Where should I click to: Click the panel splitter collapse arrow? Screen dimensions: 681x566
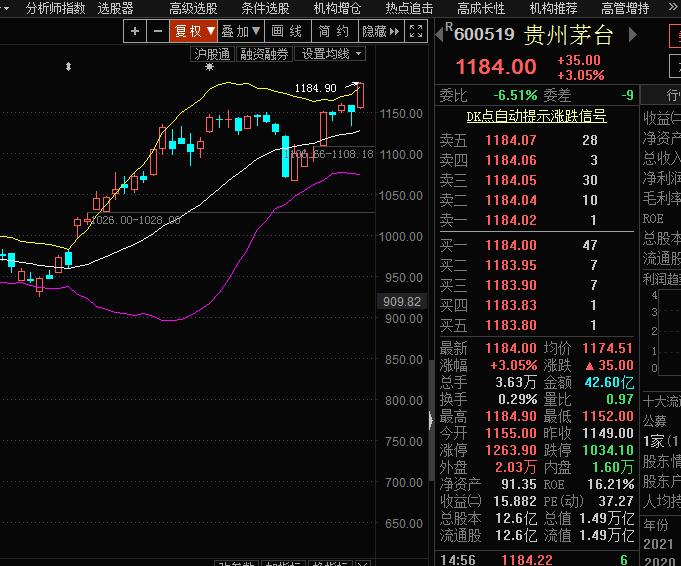click(431, 420)
